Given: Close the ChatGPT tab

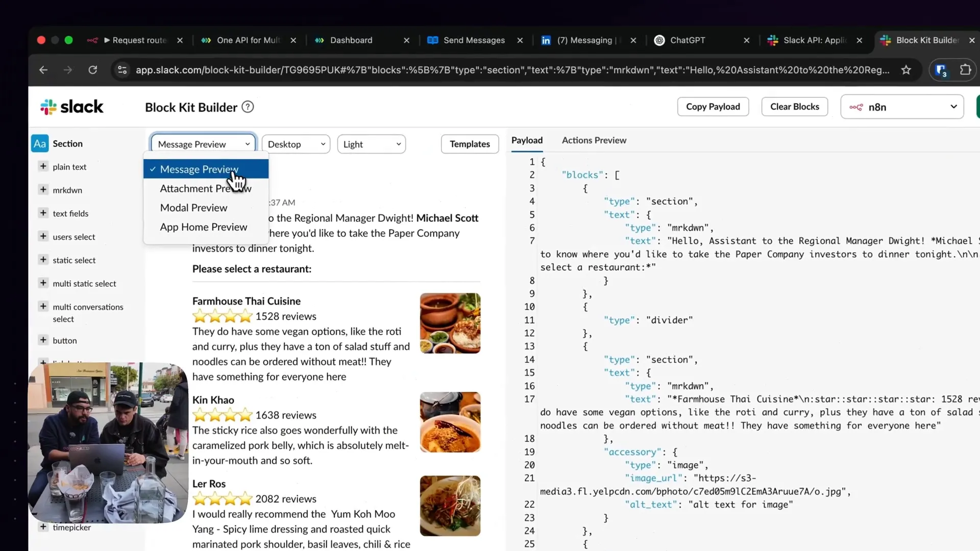Looking at the screenshot, I should tap(746, 40).
